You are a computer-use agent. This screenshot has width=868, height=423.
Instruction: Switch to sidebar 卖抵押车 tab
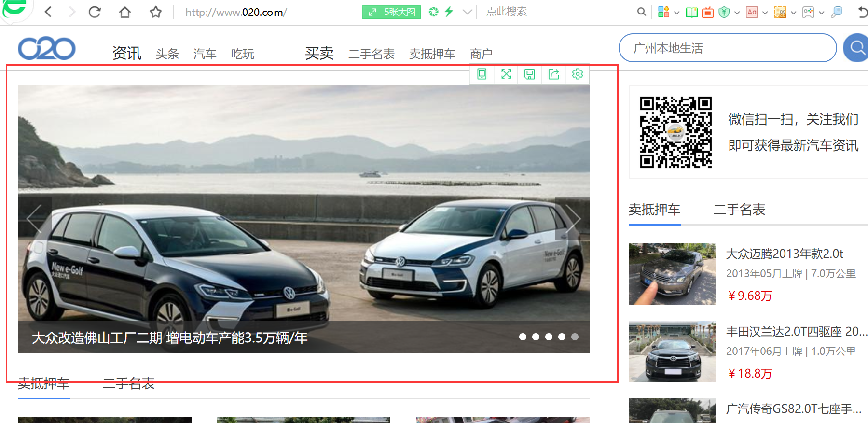tap(654, 210)
